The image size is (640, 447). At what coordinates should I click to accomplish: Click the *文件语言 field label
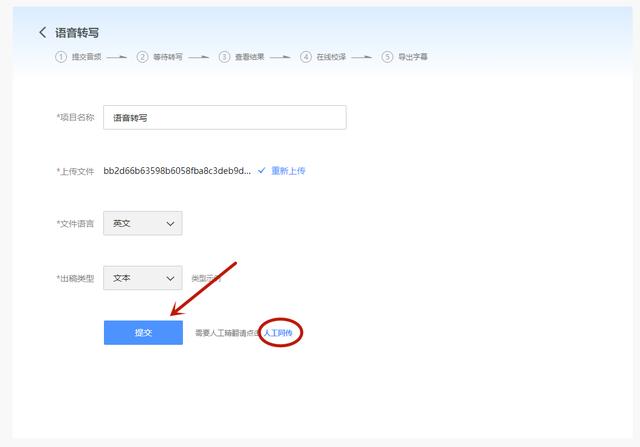point(75,224)
